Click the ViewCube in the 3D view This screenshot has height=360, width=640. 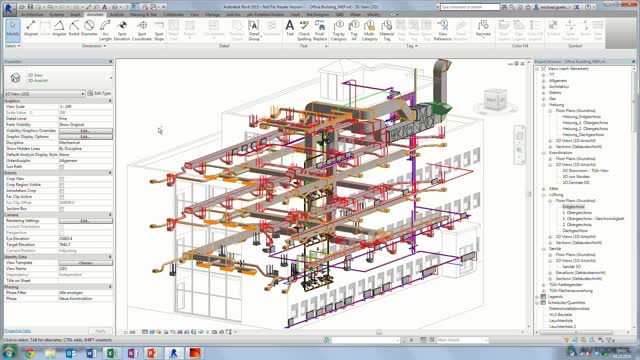click(496, 100)
